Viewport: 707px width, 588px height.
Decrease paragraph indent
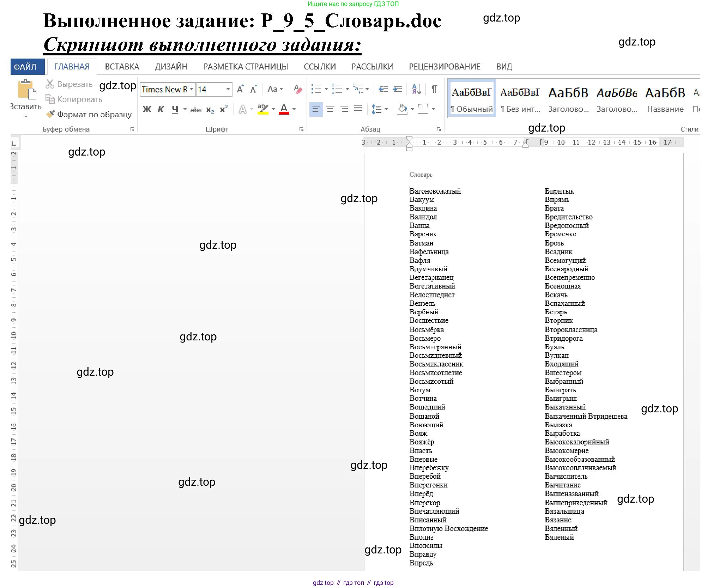pyautogui.click(x=383, y=89)
